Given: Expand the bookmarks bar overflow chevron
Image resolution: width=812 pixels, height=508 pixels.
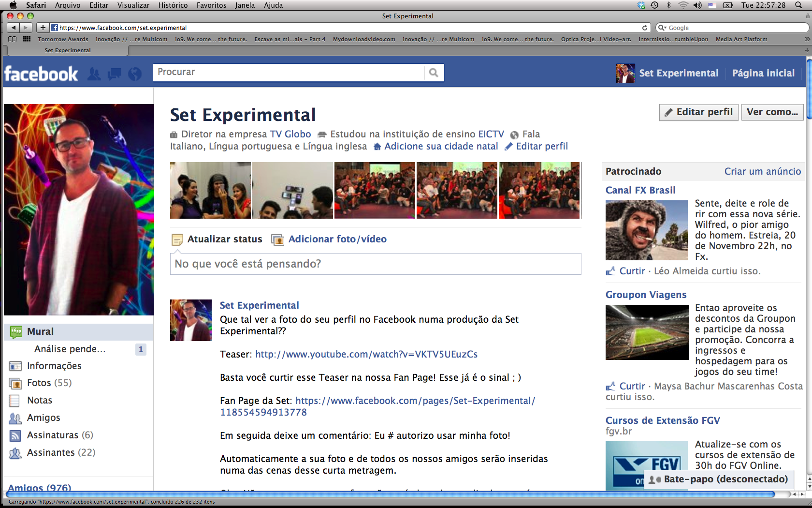Looking at the screenshot, I should [x=807, y=39].
